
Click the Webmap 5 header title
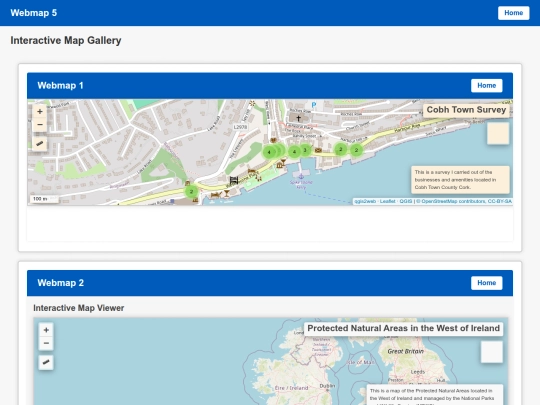[34, 13]
